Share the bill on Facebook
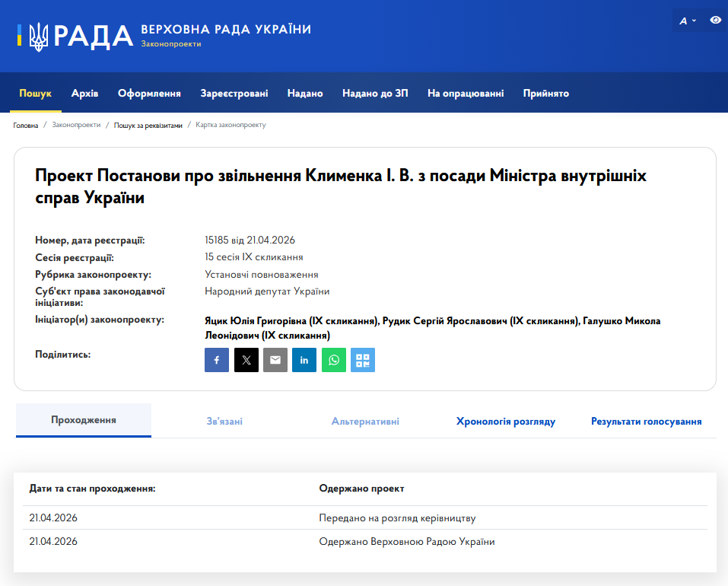The image size is (728, 586). click(217, 360)
